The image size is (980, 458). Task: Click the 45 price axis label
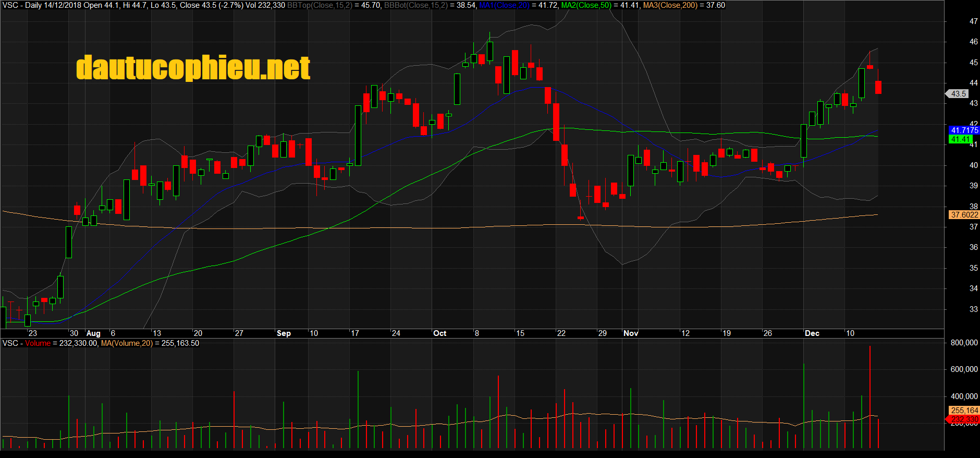coord(973,63)
